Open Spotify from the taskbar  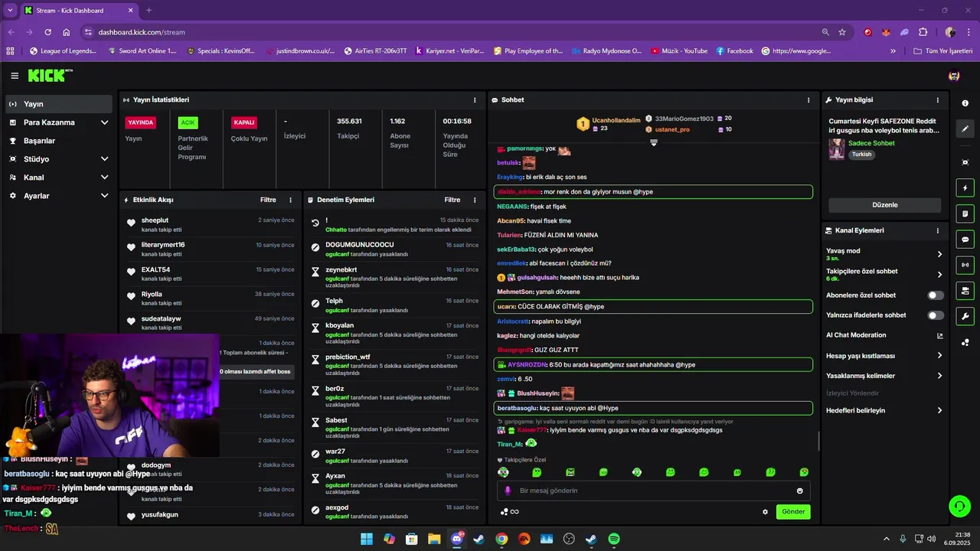(613, 539)
